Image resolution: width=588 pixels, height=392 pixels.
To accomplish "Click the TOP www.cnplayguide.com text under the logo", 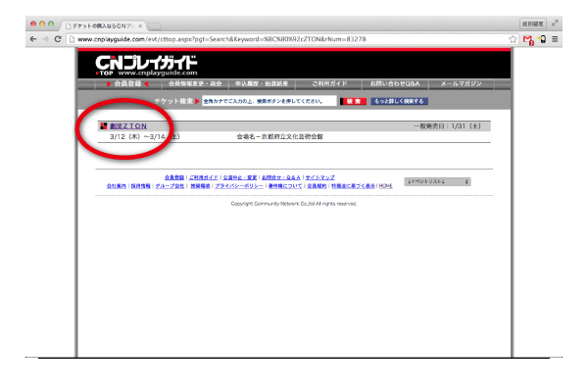I will [147, 73].
